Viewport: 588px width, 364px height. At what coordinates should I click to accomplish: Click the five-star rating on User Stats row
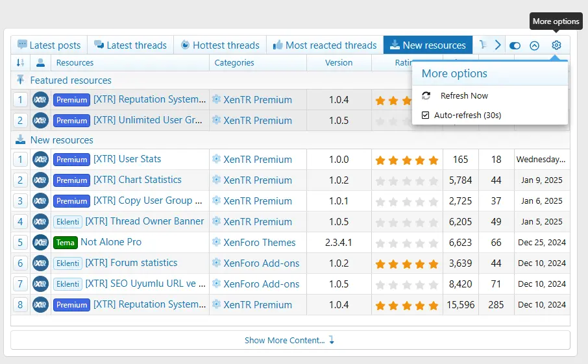[x=407, y=160]
